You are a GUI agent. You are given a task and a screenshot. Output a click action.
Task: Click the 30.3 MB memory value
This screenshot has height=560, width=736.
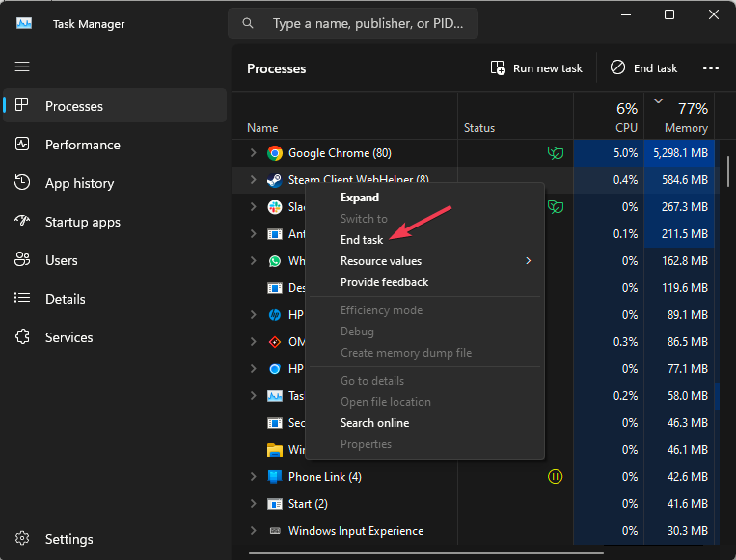(x=687, y=531)
